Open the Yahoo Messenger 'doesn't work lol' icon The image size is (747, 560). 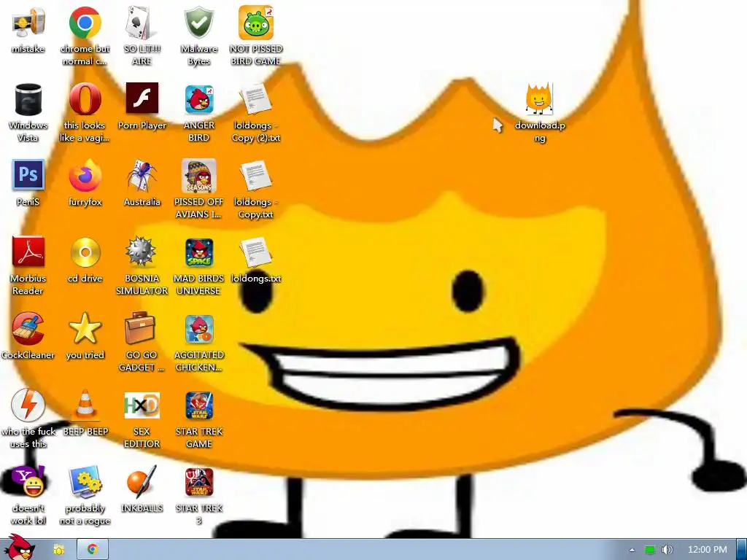pos(28,481)
